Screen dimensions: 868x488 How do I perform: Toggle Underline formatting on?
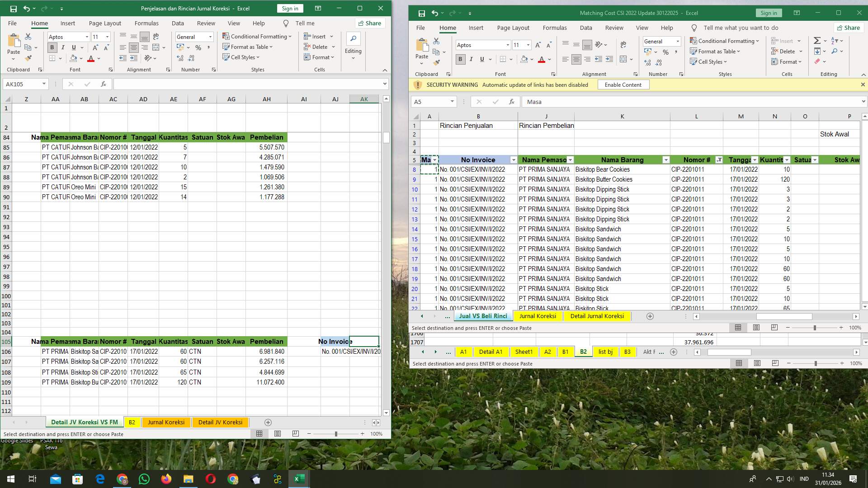[x=73, y=47]
